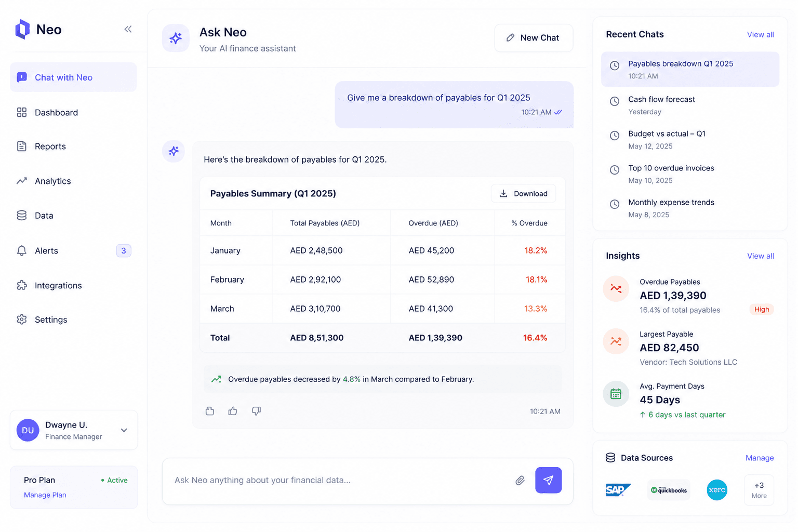Click the Alerts badge showing 3
The height and width of the screenshot is (532, 798).
(124, 251)
